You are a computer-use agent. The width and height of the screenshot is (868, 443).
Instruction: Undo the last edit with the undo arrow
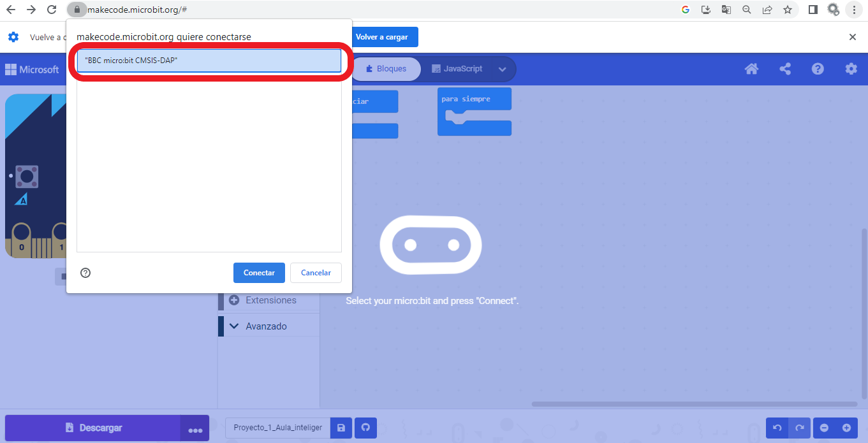pyautogui.click(x=777, y=428)
